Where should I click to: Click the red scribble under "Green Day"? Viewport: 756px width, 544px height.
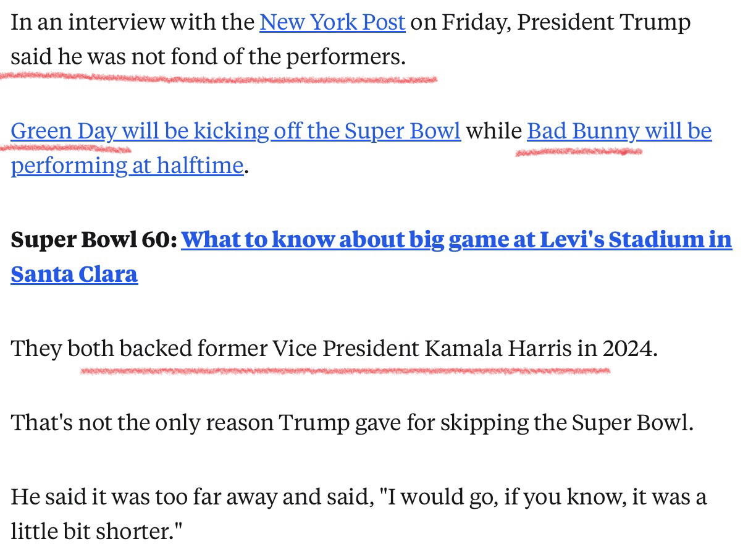pyautogui.click(x=68, y=148)
